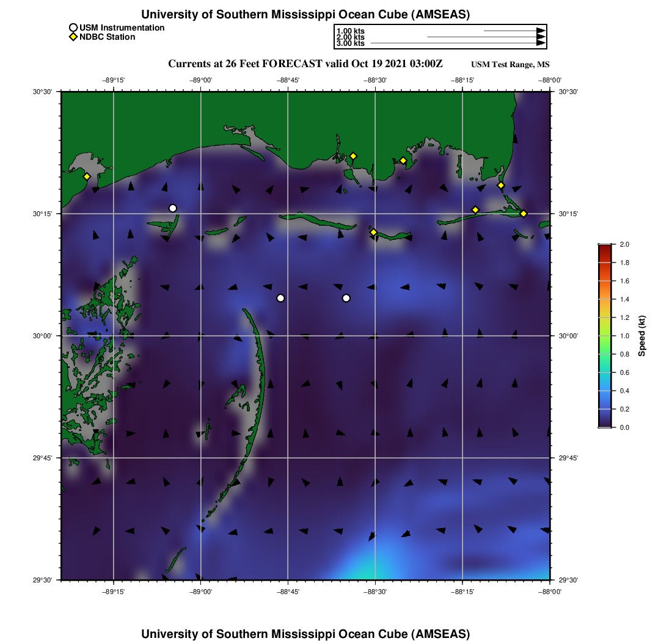Click the USM circle marker near 30°15' north of Cat Island

click(x=173, y=208)
